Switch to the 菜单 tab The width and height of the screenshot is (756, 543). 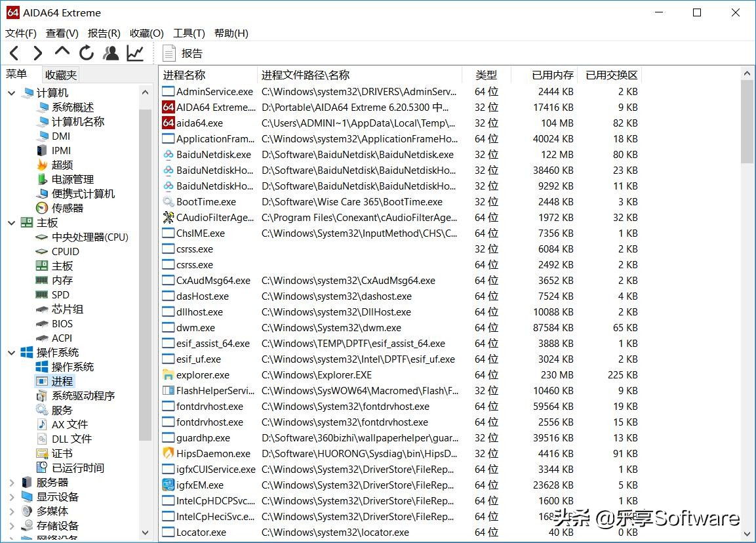pos(16,74)
